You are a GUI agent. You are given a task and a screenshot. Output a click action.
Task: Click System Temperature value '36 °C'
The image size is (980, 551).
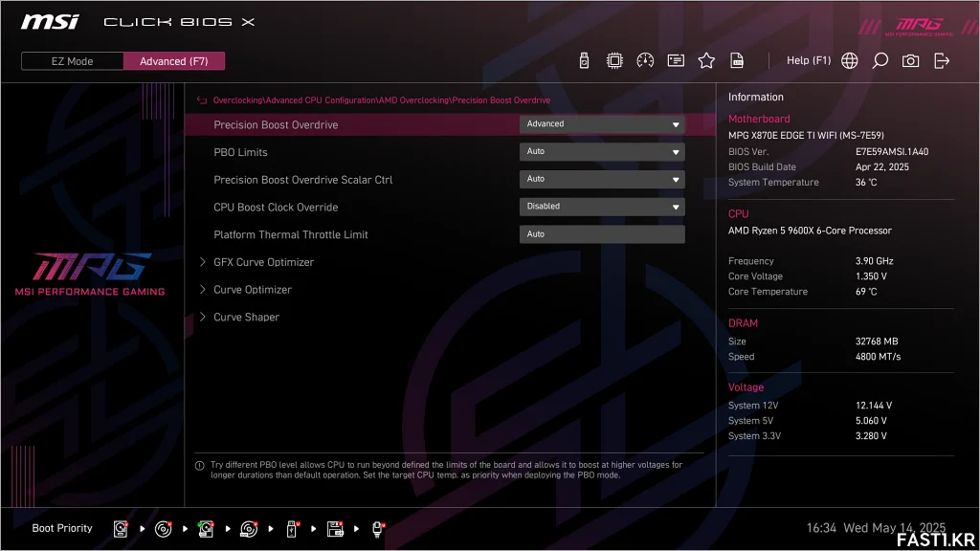[x=866, y=183]
